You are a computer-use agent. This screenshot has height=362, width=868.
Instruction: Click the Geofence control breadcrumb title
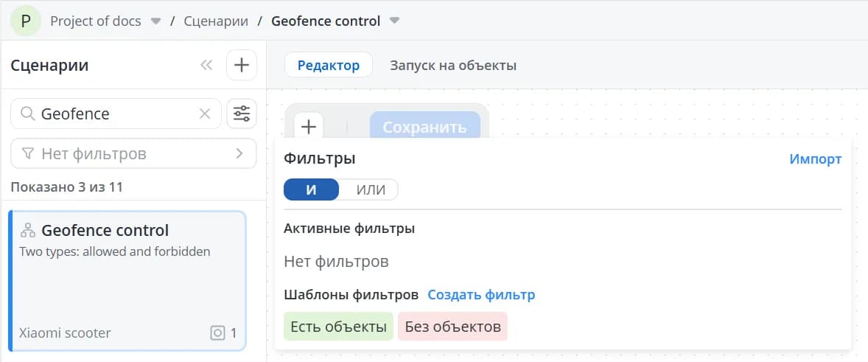(x=326, y=21)
